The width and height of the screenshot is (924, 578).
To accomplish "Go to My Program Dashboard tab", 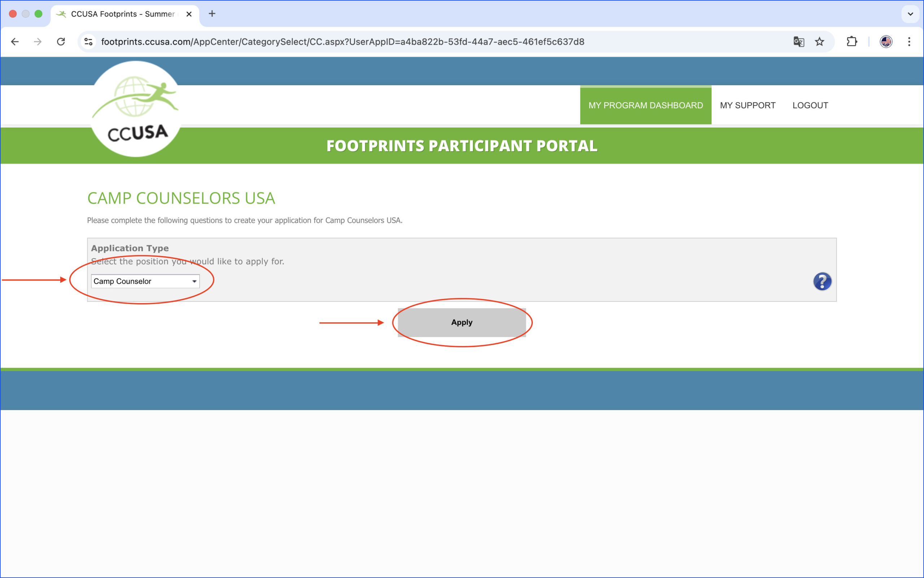I will tap(645, 105).
